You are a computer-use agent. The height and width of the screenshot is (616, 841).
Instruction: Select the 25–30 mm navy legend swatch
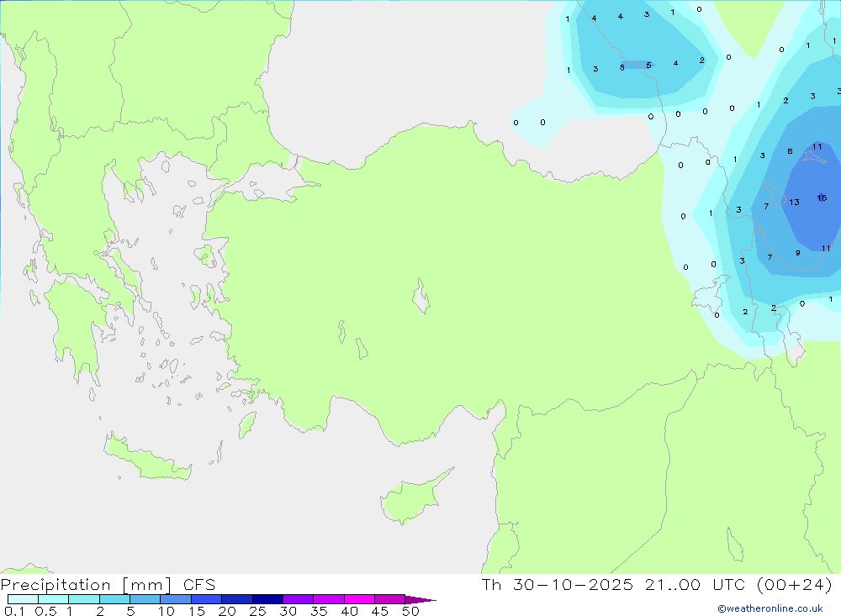(x=267, y=599)
